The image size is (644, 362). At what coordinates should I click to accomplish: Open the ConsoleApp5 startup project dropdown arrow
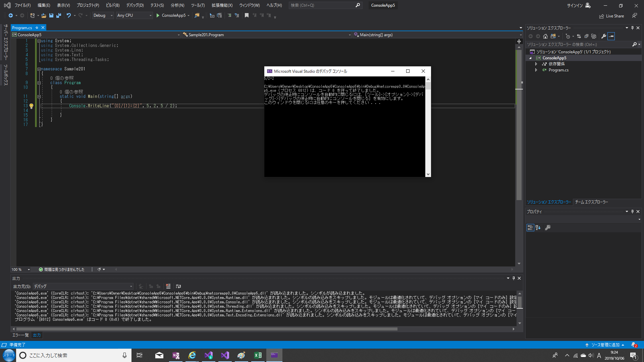point(189,15)
